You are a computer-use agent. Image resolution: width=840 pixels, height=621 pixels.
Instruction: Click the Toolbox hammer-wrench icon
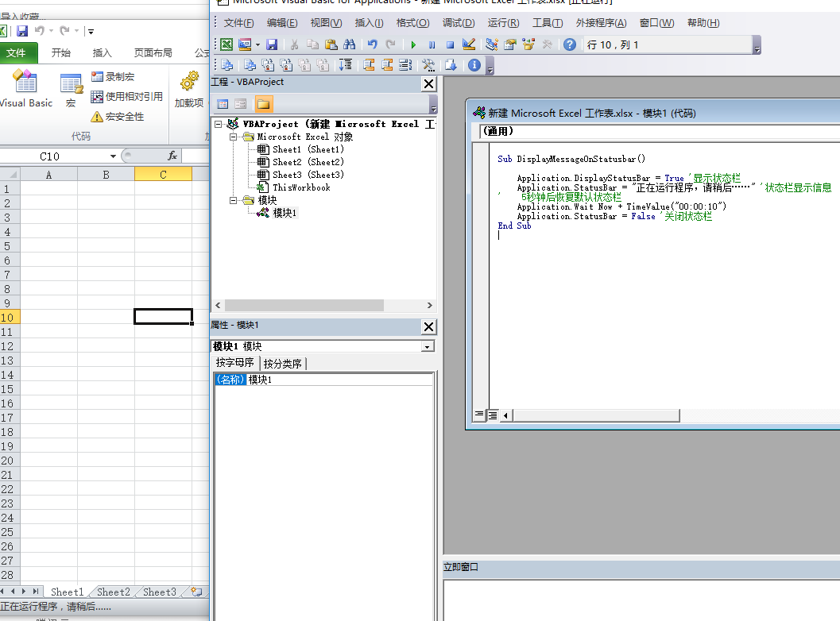tap(547, 45)
